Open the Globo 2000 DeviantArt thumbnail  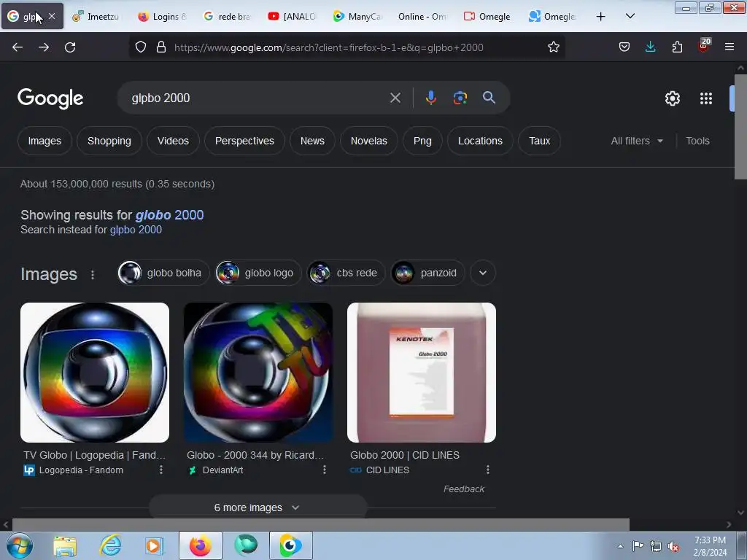258,373
